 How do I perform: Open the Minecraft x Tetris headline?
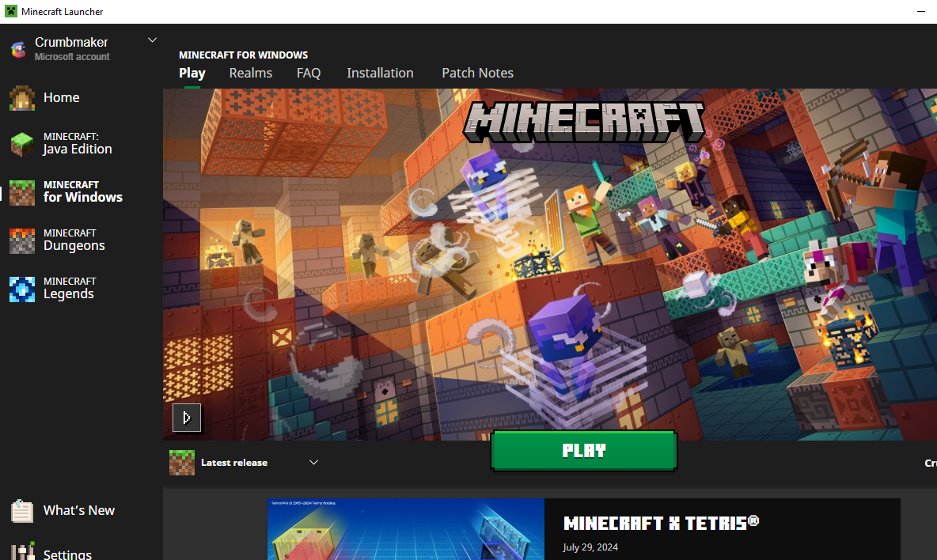662,523
